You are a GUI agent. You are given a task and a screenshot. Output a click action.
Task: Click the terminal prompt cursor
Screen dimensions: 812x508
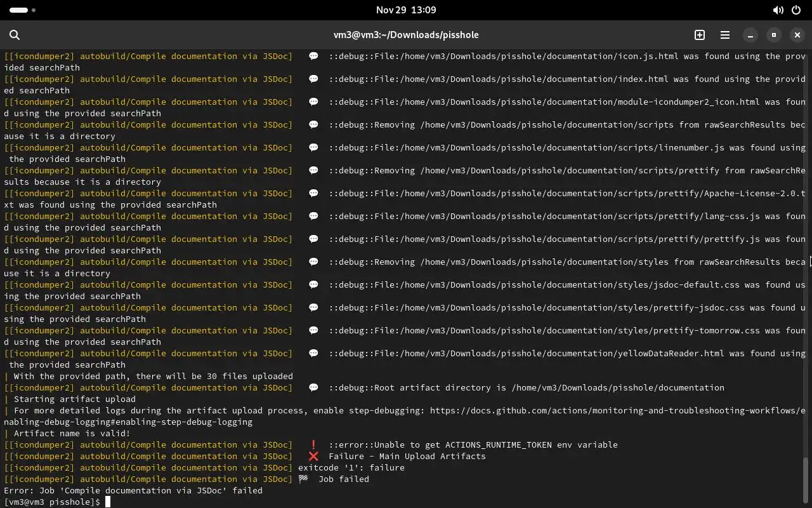coord(108,502)
